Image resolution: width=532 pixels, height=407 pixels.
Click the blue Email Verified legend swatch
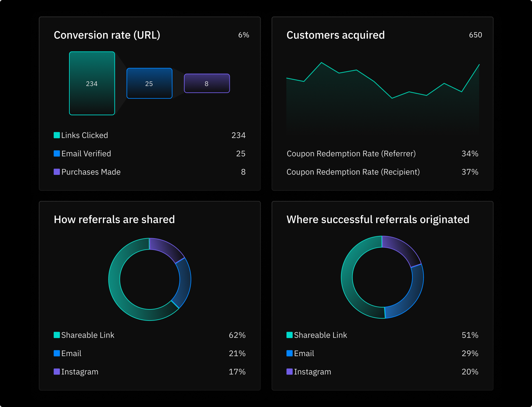(57, 154)
